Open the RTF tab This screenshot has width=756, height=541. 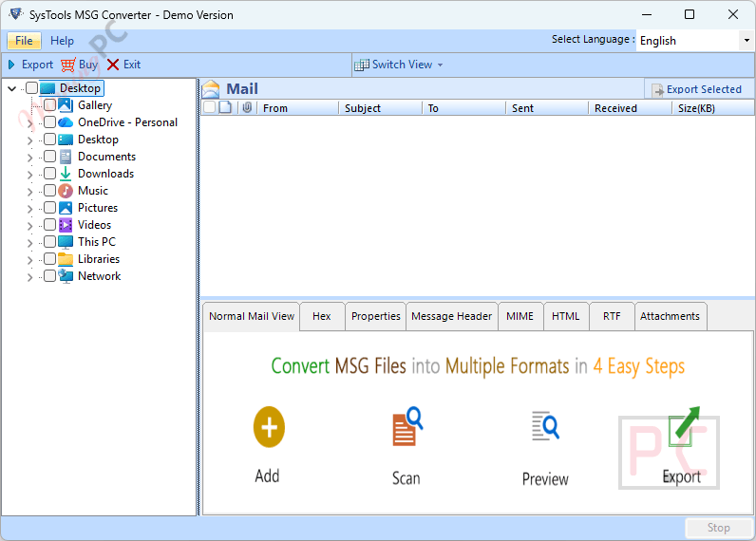(x=612, y=316)
